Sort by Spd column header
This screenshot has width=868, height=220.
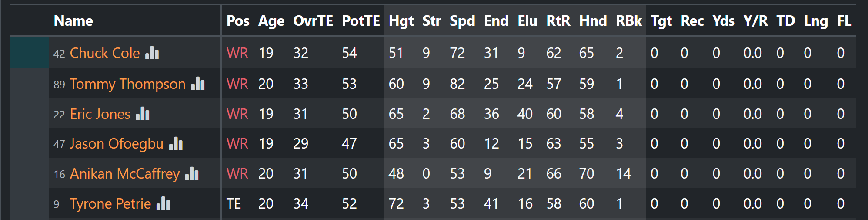462,21
